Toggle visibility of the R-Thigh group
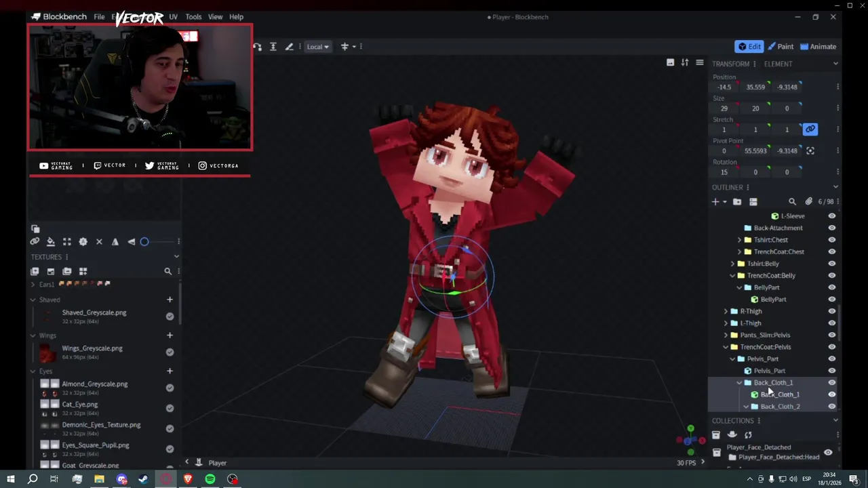868x488 pixels. pyautogui.click(x=831, y=311)
